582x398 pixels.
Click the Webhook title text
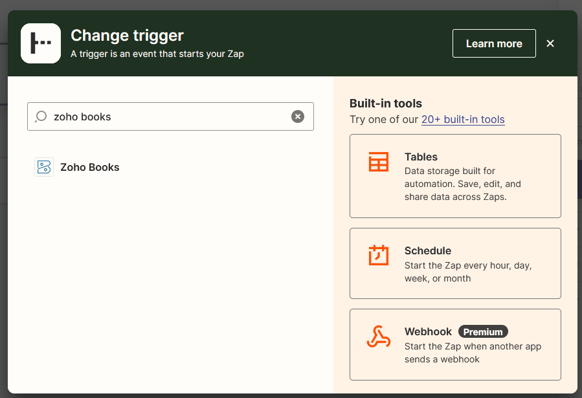(x=428, y=332)
